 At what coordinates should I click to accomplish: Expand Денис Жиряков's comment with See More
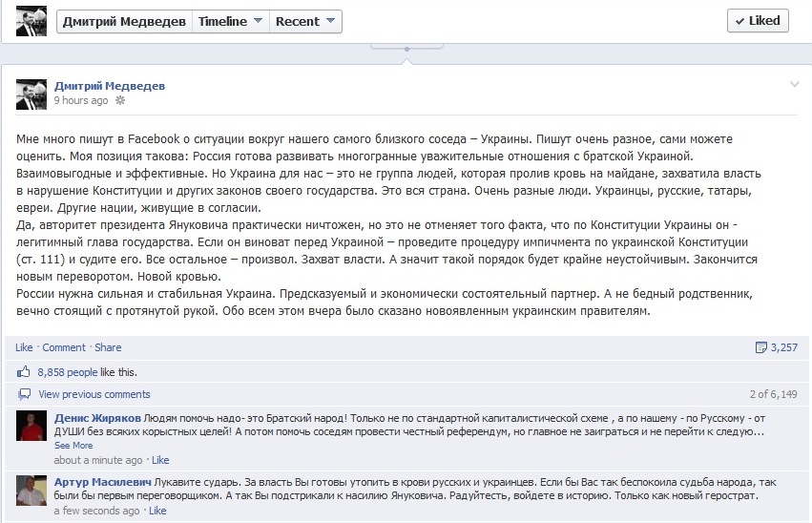tap(73, 445)
